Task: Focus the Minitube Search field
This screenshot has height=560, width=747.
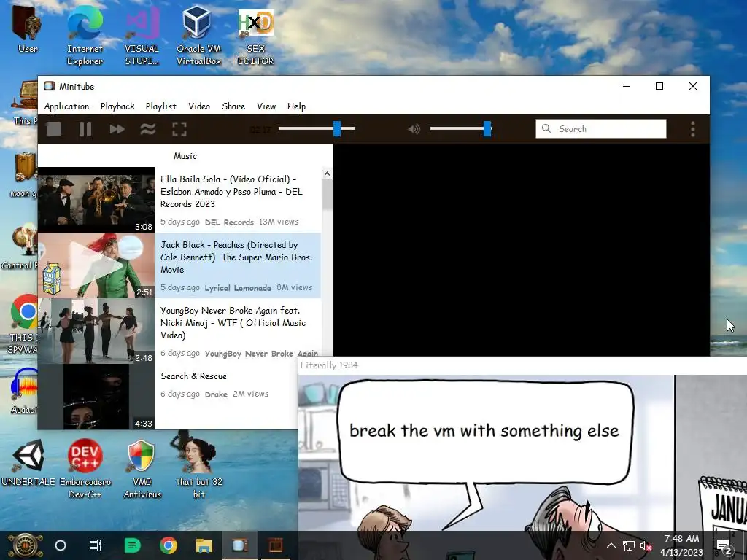Action: point(601,128)
